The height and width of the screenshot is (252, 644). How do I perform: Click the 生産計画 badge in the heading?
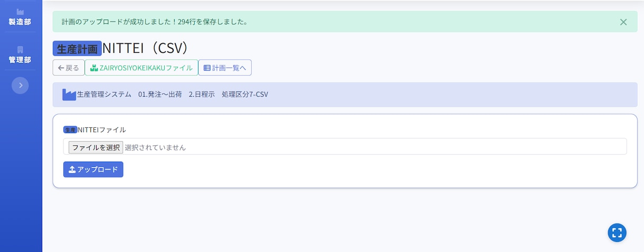(x=77, y=49)
